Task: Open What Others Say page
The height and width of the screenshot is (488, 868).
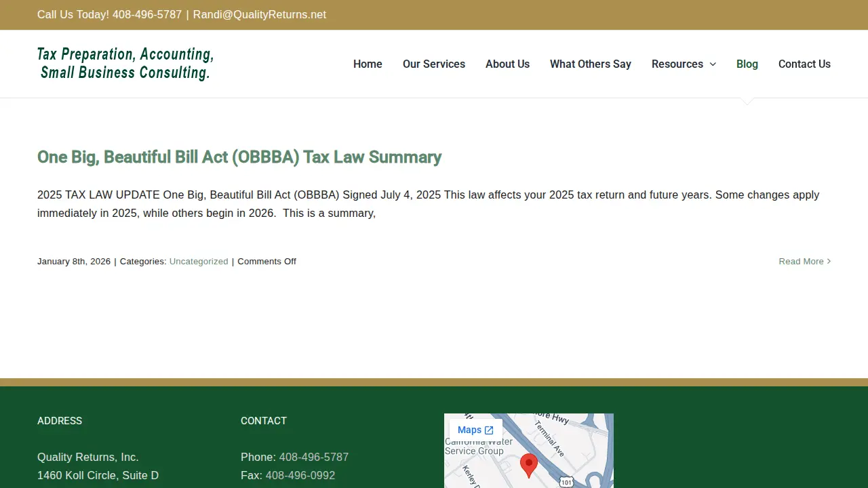Action: [x=591, y=64]
